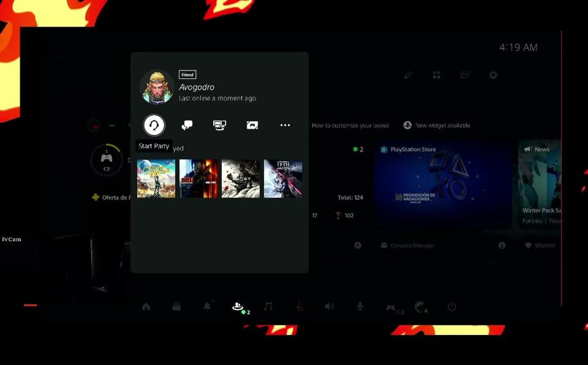Select the Jedi Fallen Order game cover
Screen dimensions: 588x365
283,178
